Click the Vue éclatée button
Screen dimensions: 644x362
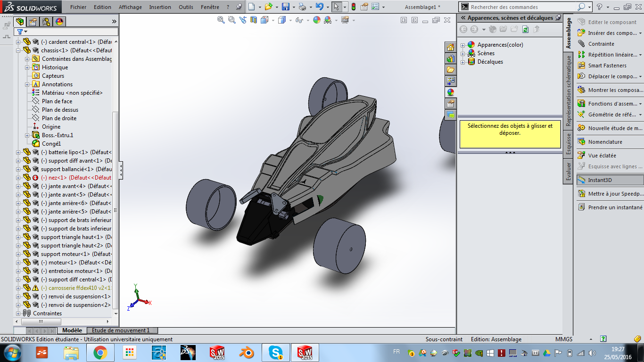tap(602, 156)
